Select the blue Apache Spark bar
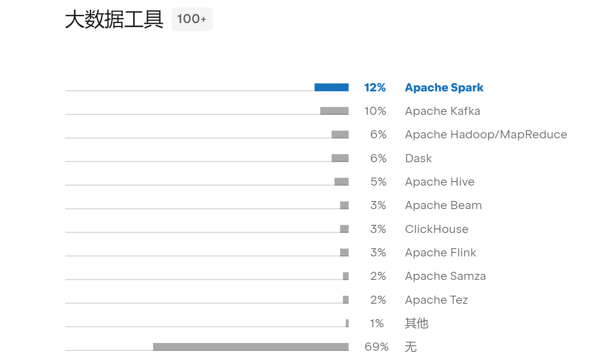This screenshot has width=592, height=364. coord(331,87)
